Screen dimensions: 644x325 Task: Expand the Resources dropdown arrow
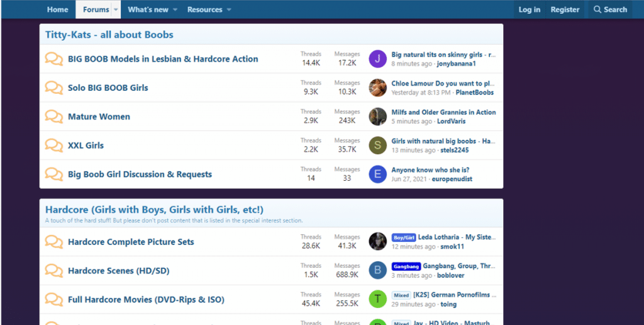[229, 9]
